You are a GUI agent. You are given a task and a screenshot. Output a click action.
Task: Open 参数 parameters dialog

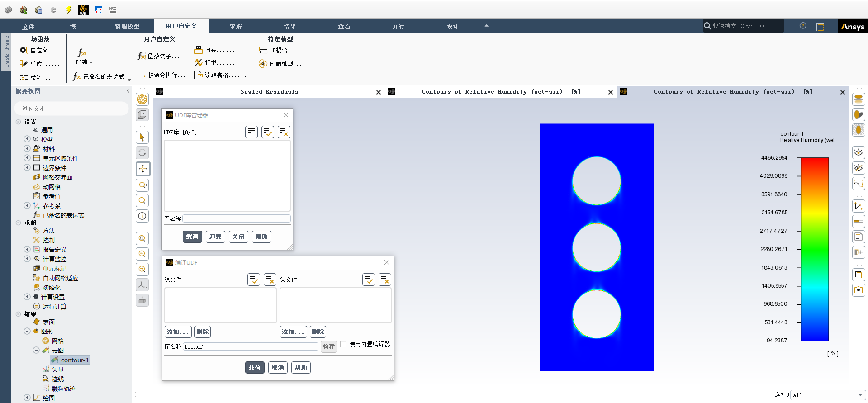[x=35, y=77]
